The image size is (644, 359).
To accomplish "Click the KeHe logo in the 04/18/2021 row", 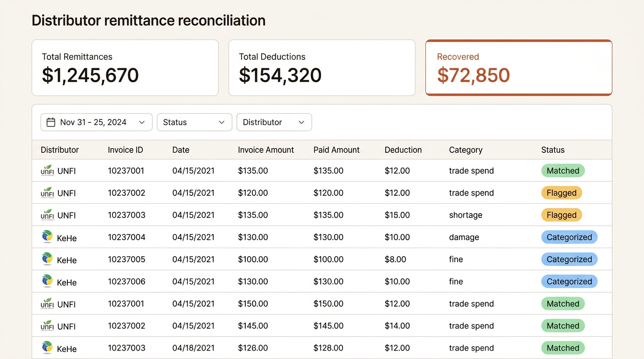I will (47, 348).
